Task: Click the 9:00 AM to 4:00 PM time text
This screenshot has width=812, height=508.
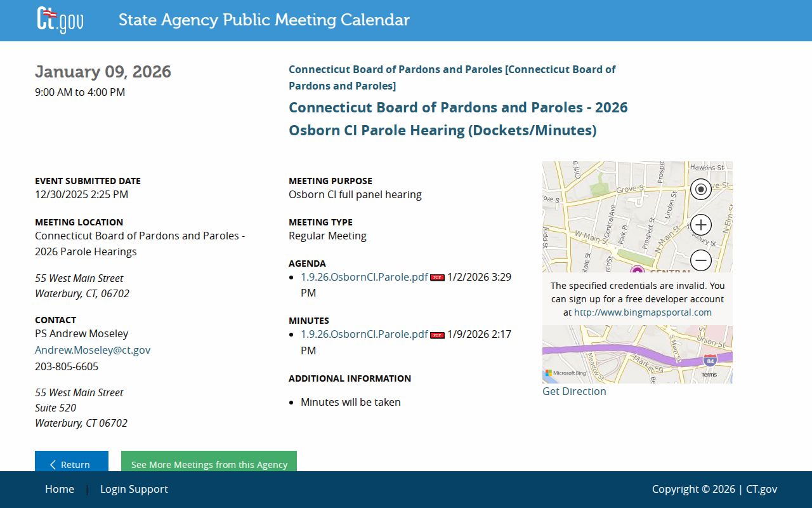Action: (80, 92)
